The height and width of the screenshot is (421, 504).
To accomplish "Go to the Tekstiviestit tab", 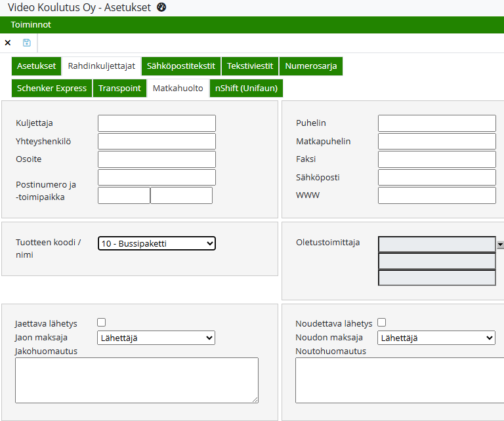I will (x=249, y=66).
